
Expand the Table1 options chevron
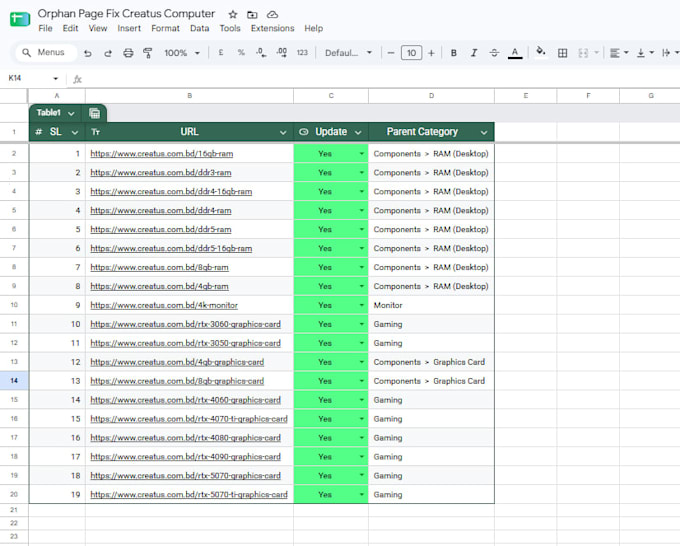(71, 113)
